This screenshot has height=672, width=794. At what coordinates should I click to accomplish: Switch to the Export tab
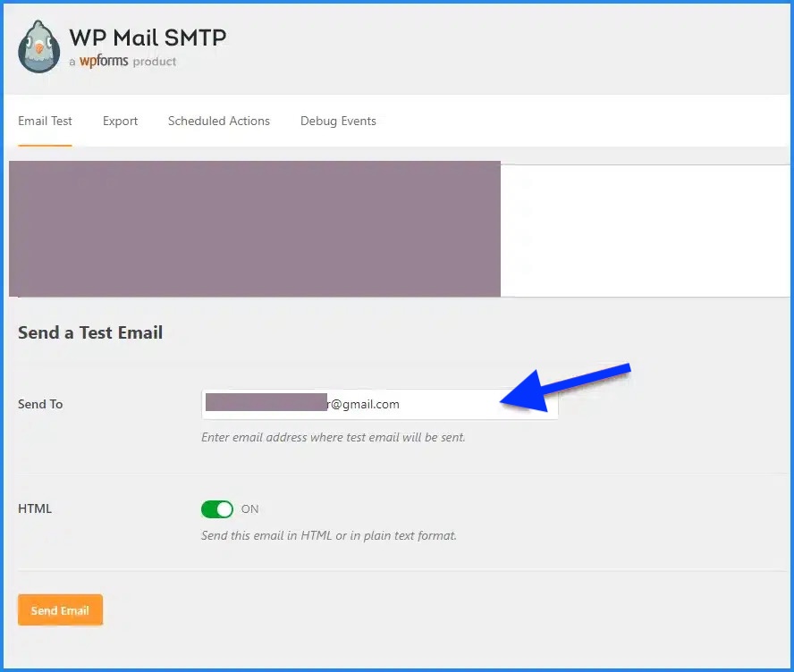[120, 121]
